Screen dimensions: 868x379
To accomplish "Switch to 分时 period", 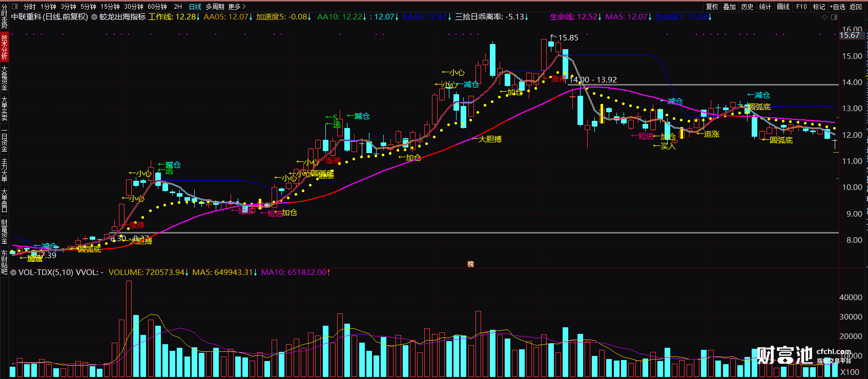I will point(29,7).
